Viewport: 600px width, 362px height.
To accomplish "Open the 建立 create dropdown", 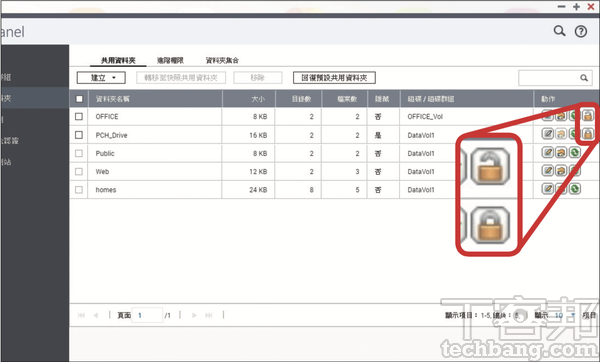I will (101, 78).
